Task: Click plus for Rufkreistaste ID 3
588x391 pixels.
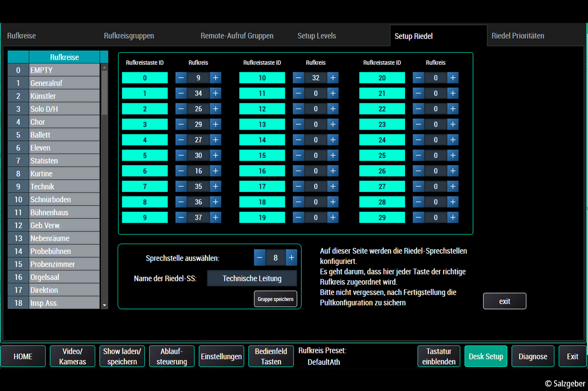Action: (215, 125)
